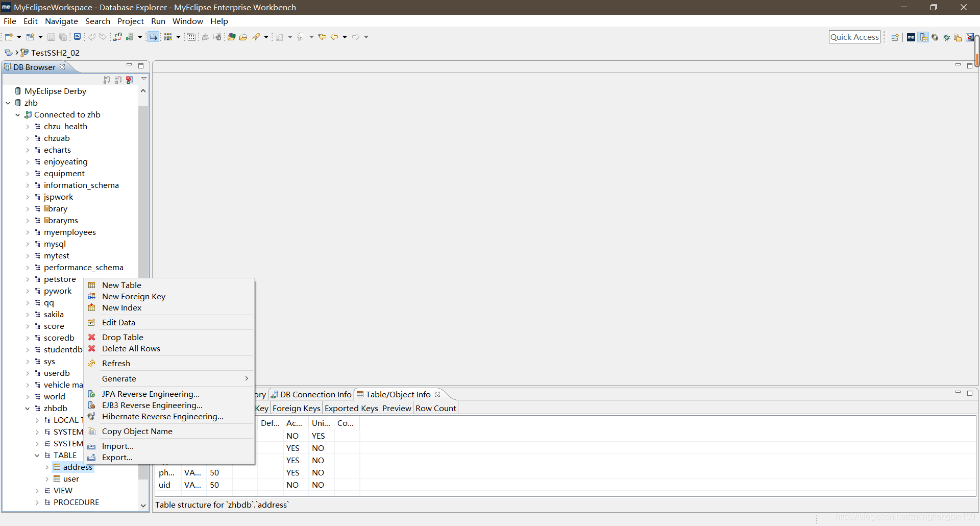
Task: Choose New Table from context menu
Action: click(x=169, y=285)
